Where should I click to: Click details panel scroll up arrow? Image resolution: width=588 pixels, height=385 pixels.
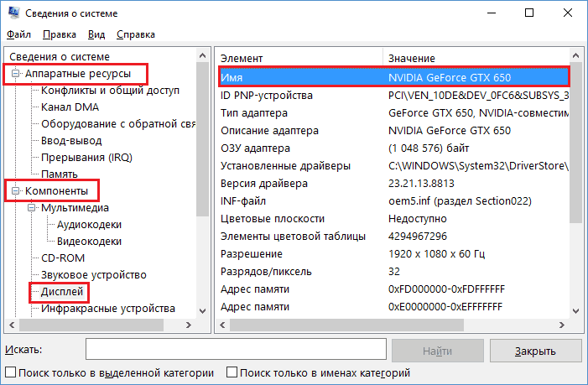tap(576, 55)
